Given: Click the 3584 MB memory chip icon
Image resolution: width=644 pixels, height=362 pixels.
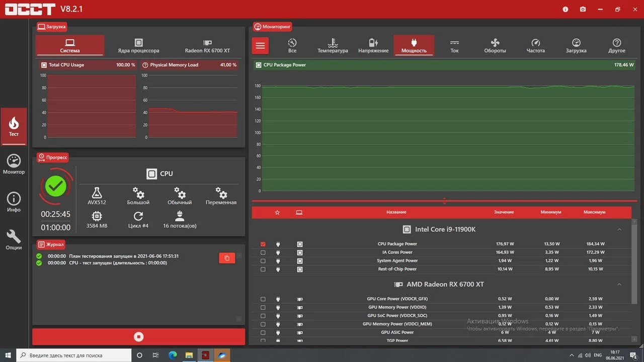Looking at the screenshot, I should tap(97, 216).
